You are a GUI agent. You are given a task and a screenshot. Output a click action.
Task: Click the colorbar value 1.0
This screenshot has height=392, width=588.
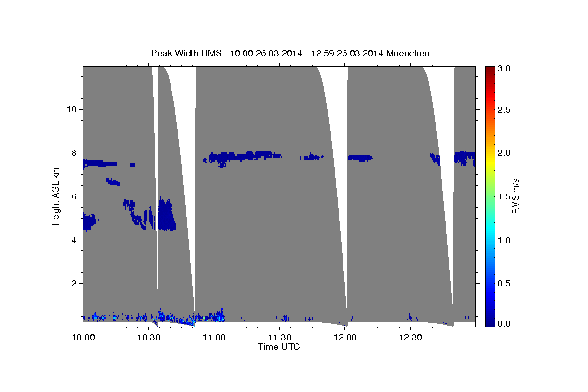[505, 240]
